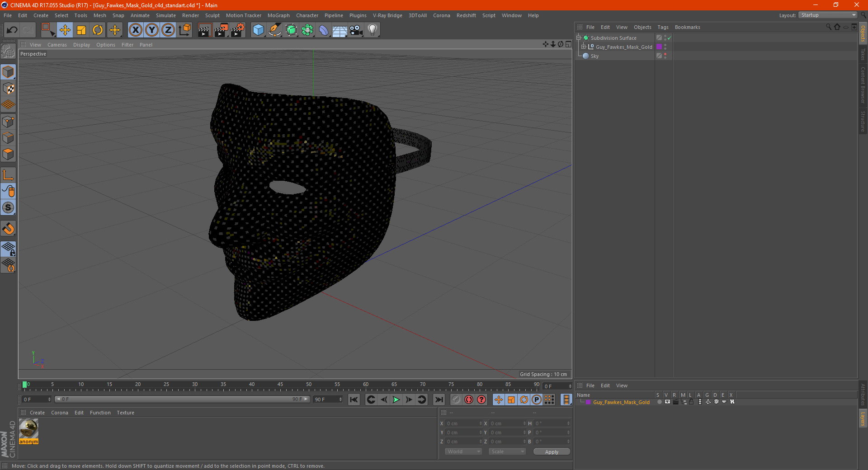Add a Floor environment object
The image size is (868, 470).
340,30
